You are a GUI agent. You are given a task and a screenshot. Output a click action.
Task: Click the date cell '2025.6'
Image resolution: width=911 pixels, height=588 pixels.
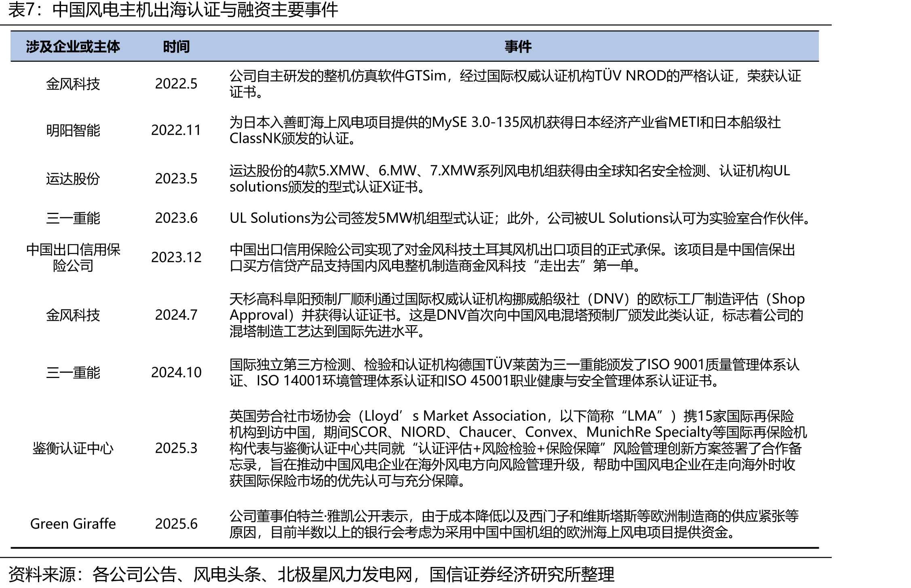point(176,524)
